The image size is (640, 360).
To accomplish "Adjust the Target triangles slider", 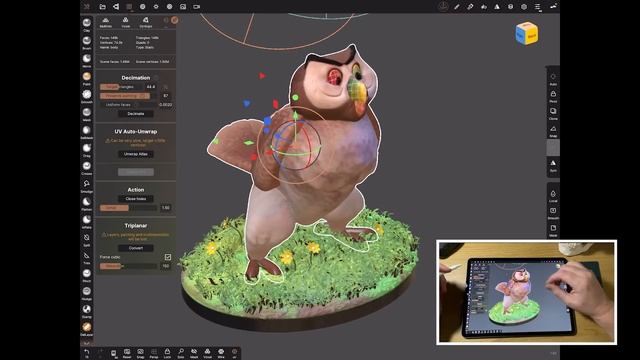I will [x=122, y=87].
